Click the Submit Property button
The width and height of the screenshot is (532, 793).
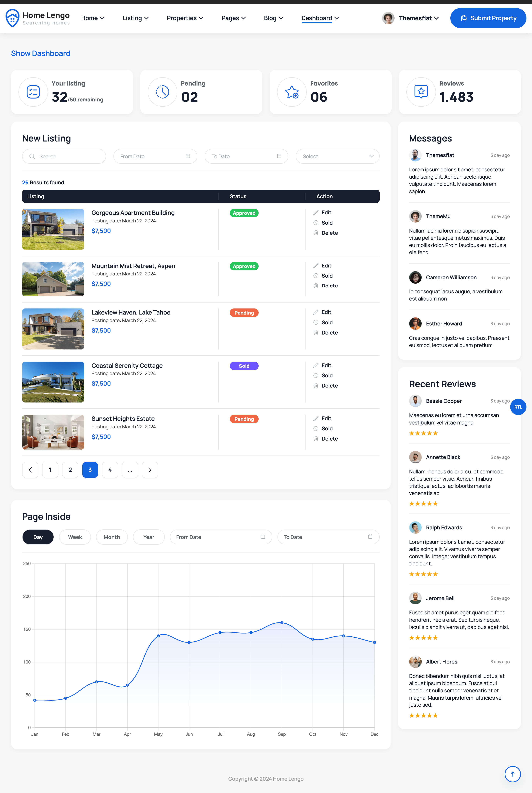tap(488, 18)
